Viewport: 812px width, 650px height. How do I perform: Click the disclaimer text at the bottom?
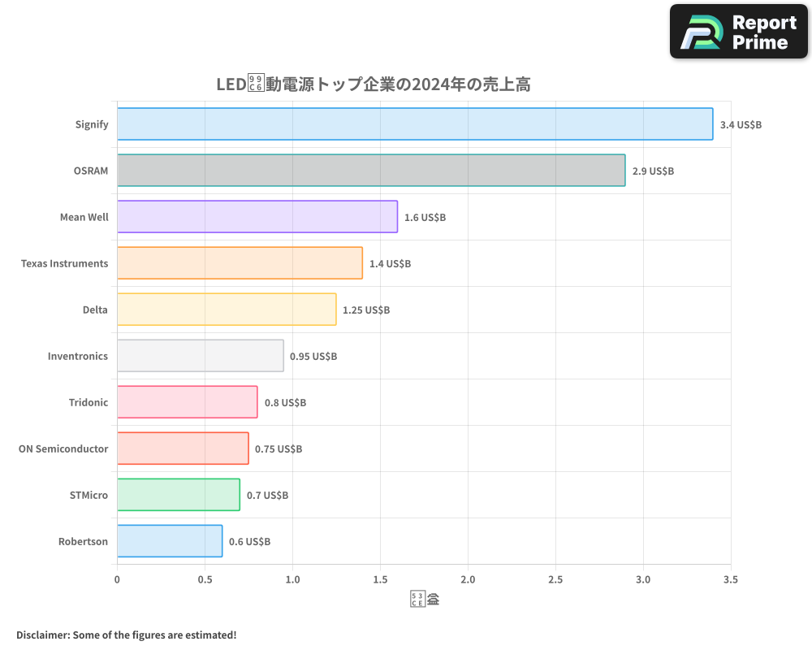click(126, 635)
